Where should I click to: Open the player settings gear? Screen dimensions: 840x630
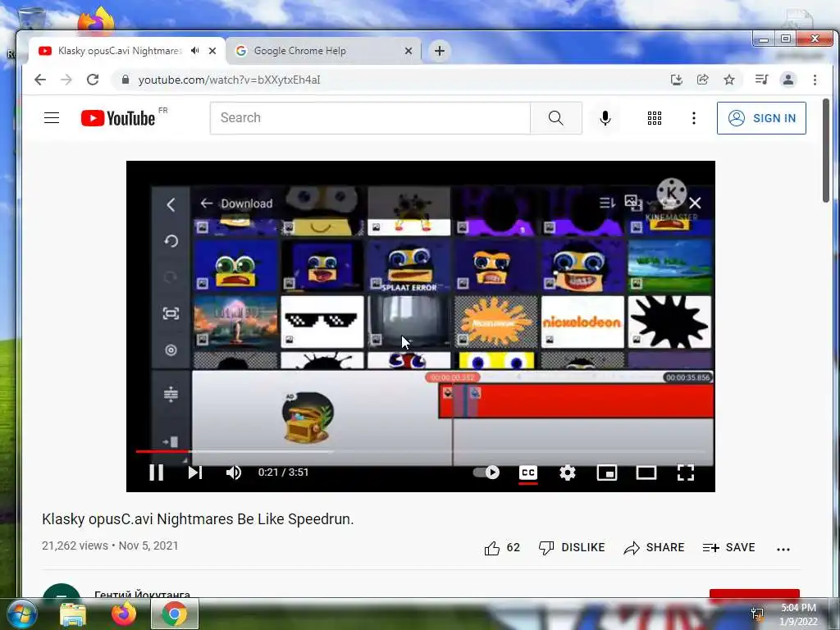click(x=568, y=472)
